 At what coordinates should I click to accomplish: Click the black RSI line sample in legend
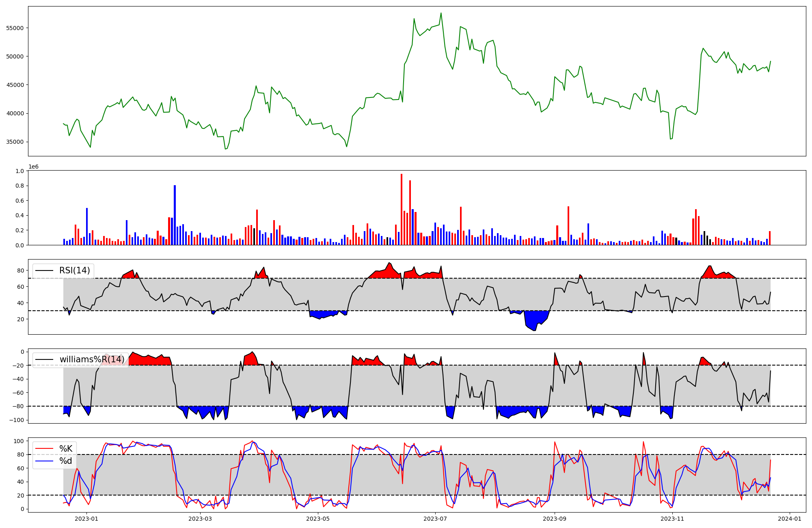coord(45,270)
